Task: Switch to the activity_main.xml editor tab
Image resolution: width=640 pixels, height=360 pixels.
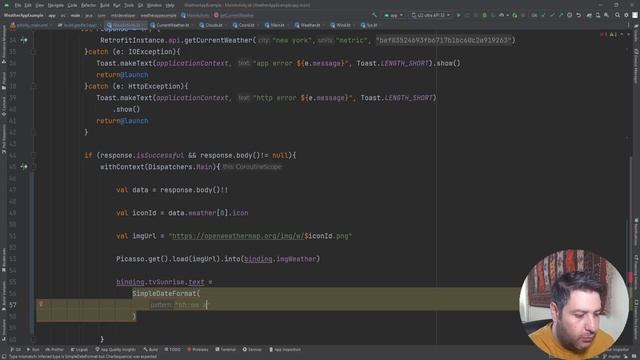Action: coord(29,25)
